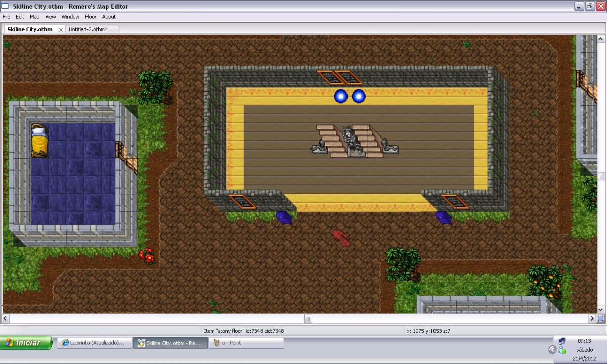607x364 pixels.
Task: Click the vertical scrollbar down arrow
Action: click(x=601, y=310)
